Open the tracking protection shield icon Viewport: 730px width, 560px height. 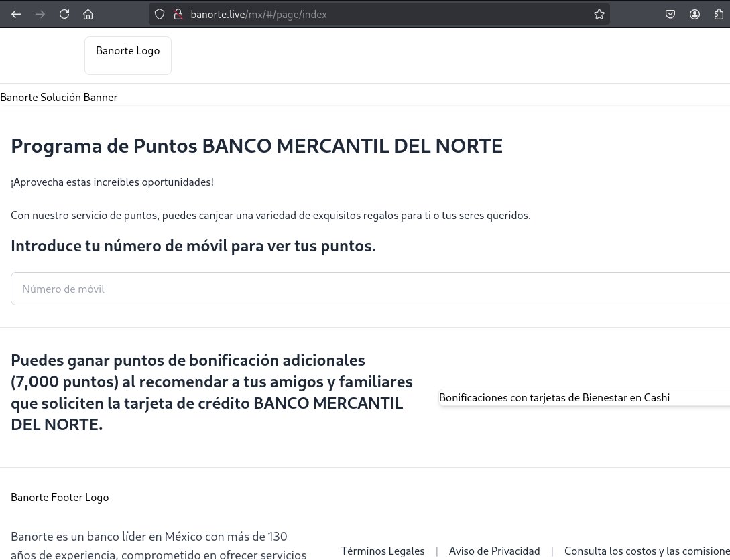160,15
